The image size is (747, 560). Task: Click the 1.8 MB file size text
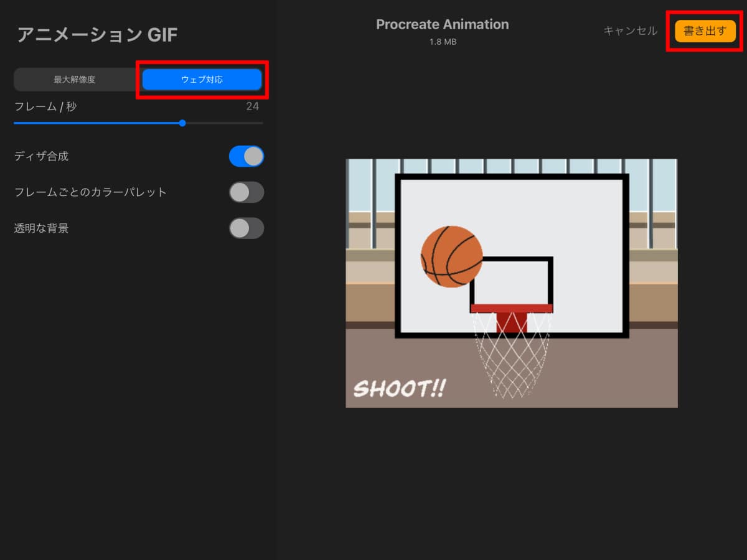pos(443,42)
